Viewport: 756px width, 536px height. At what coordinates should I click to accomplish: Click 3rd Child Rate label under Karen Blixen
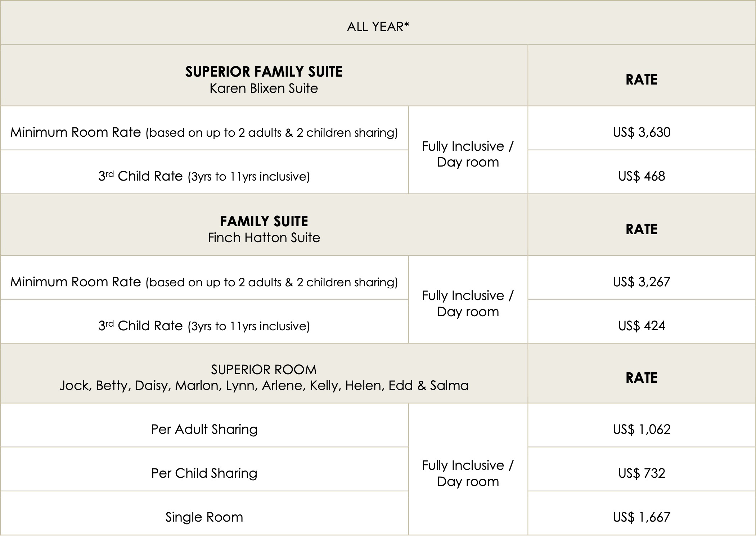(x=204, y=176)
